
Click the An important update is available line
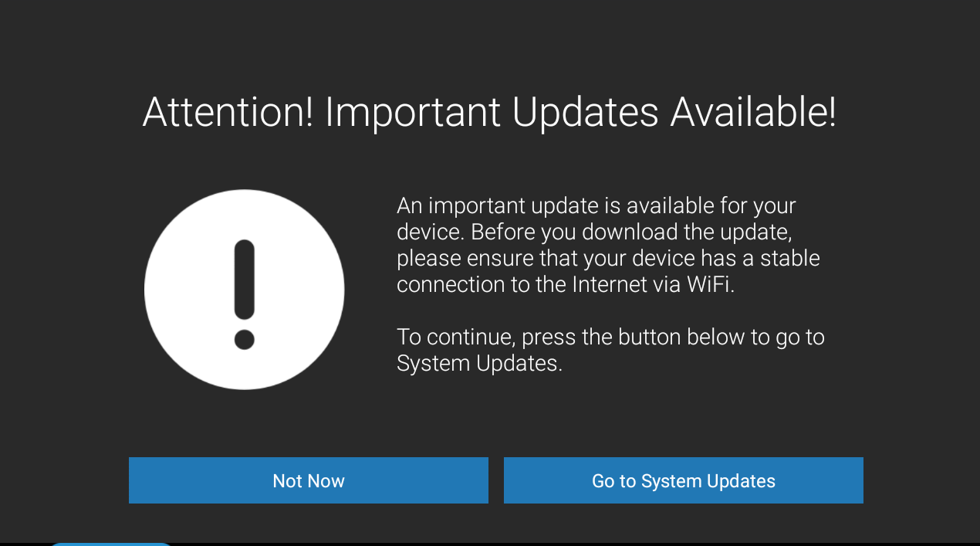596,206
